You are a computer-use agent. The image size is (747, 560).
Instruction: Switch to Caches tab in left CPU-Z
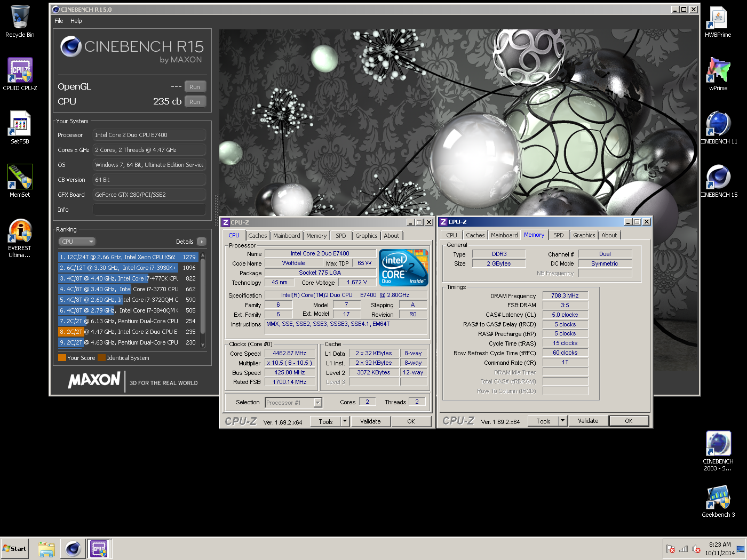click(258, 236)
